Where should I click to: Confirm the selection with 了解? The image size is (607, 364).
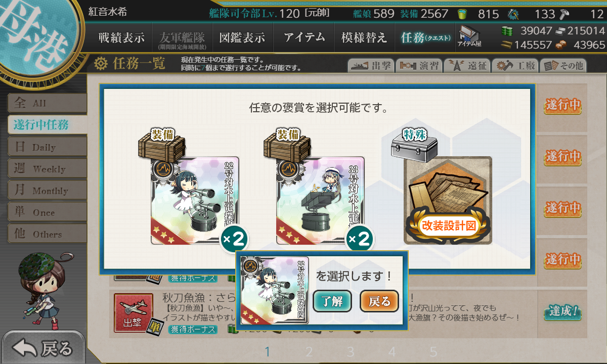(332, 302)
